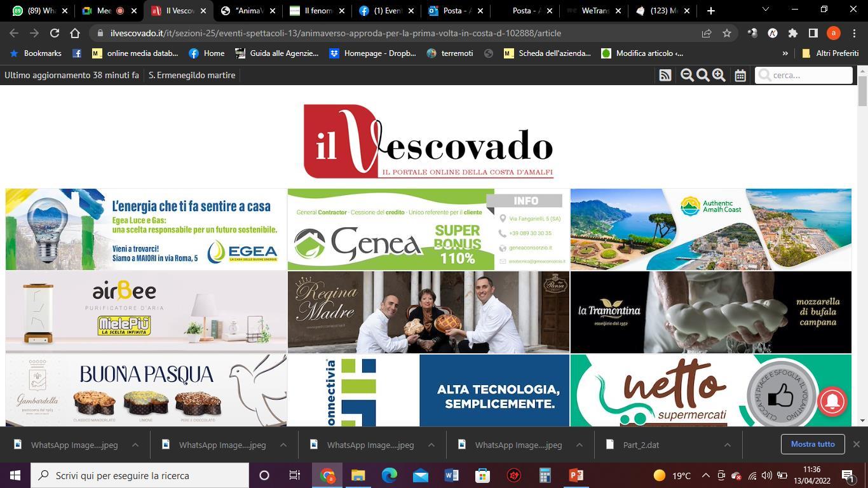Open the Scheda dell'azienda bookmark
Image resolution: width=868 pixels, height=488 pixels.
[x=548, y=53]
